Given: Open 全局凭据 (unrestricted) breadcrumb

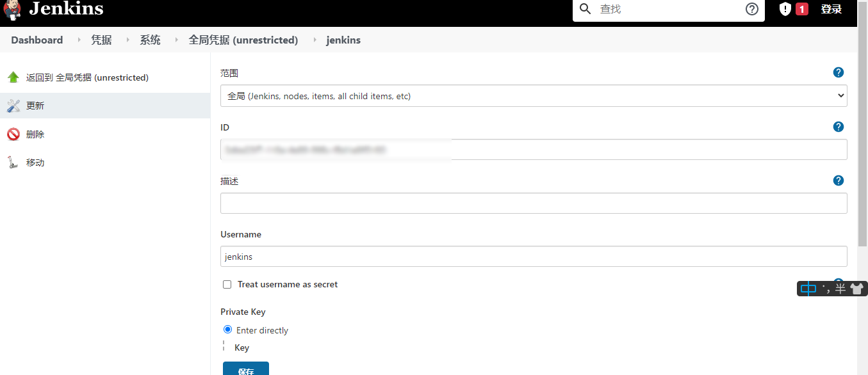Looking at the screenshot, I should [243, 40].
